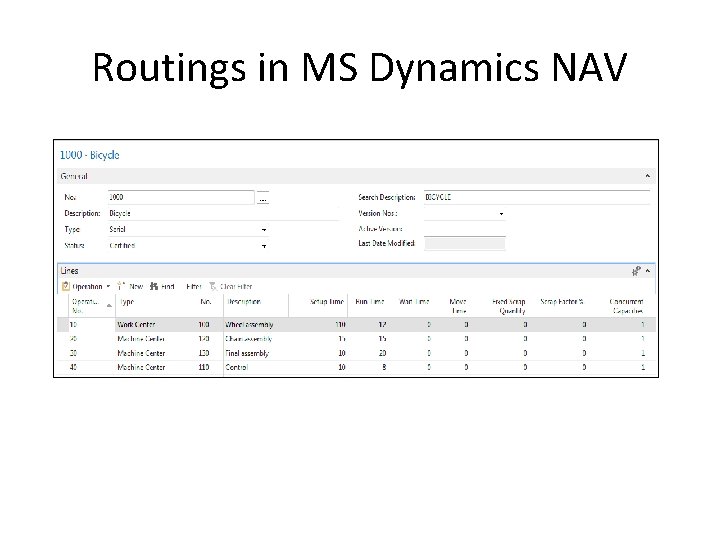Click the Clear Filter funnel icon
This screenshot has width=720, height=540.
213,286
